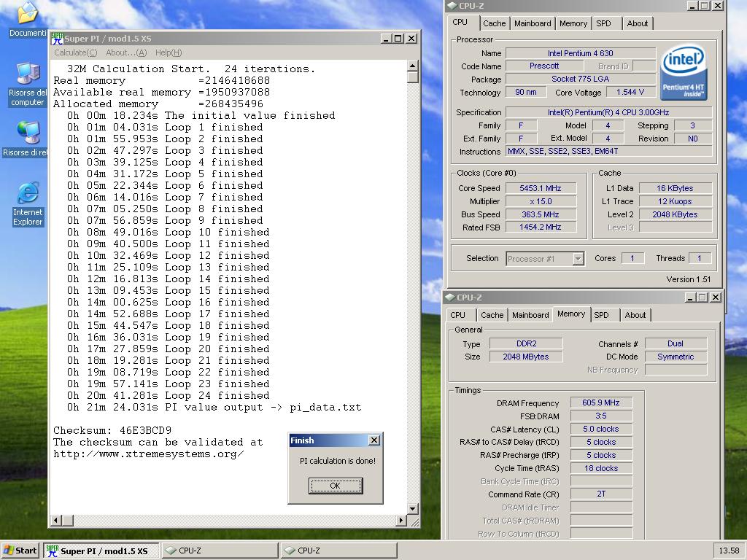747x560 pixels.
Task: Click the Bus Speed 363.5 MHz value
Action: click(x=541, y=214)
